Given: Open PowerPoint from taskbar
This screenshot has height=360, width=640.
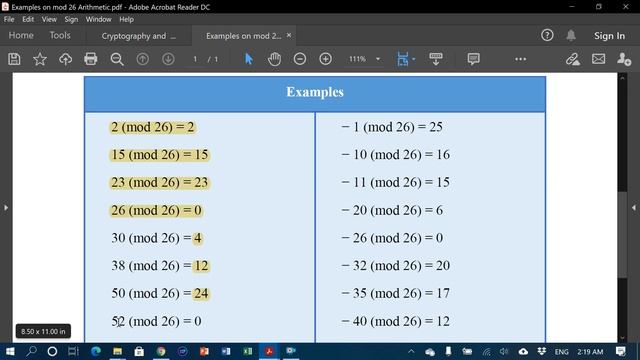Looking at the screenshot, I should pos(204,351).
